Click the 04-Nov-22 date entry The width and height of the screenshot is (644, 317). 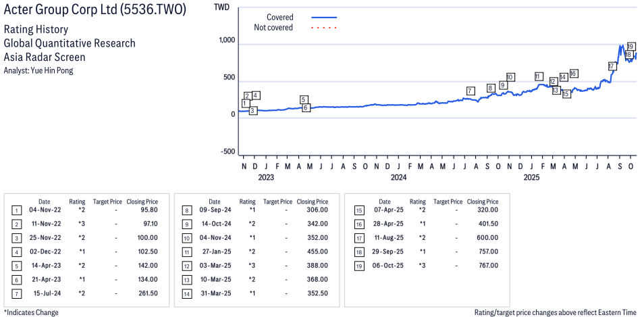click(44, 211)
